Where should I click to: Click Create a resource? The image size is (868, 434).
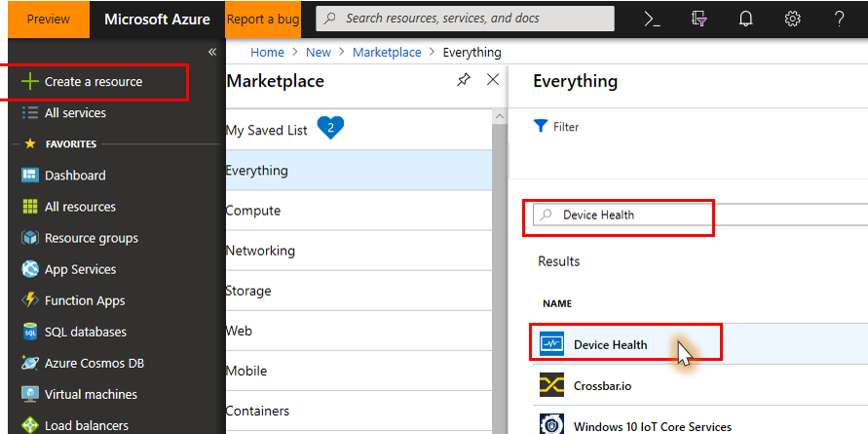pyautogui.click(x=94, y=82)
